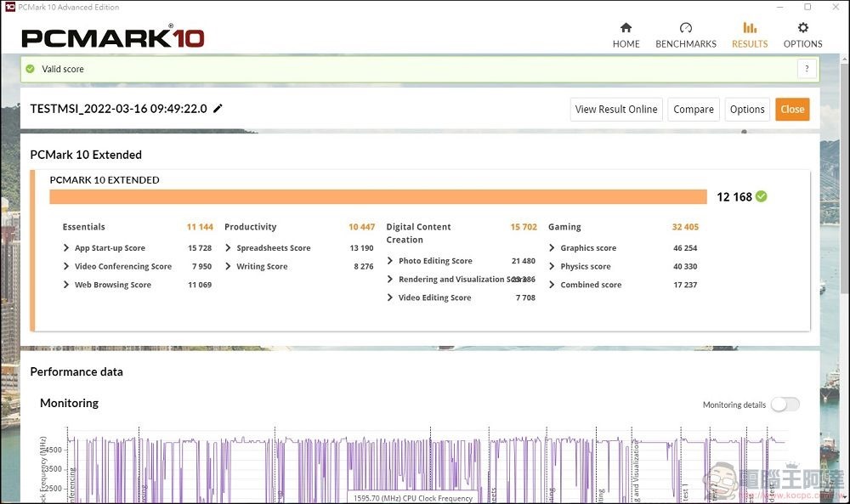Expand Video Conferencing Score row

coord(67,267)
